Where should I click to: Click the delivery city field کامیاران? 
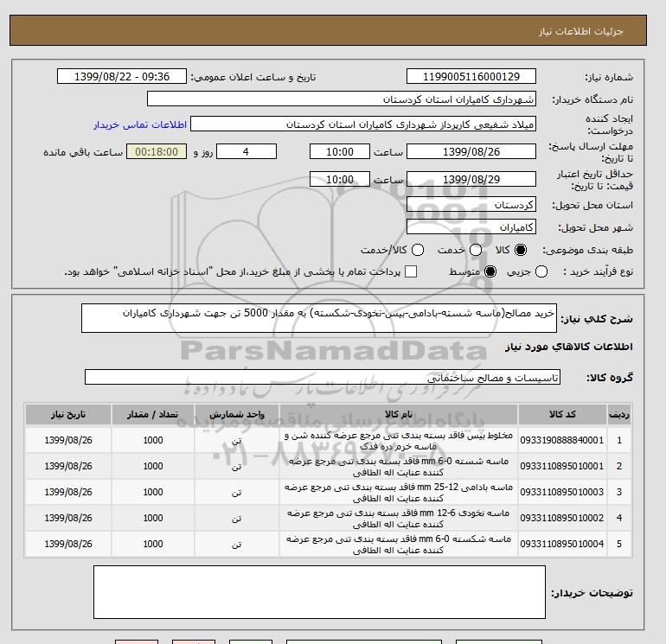(471, 227)
